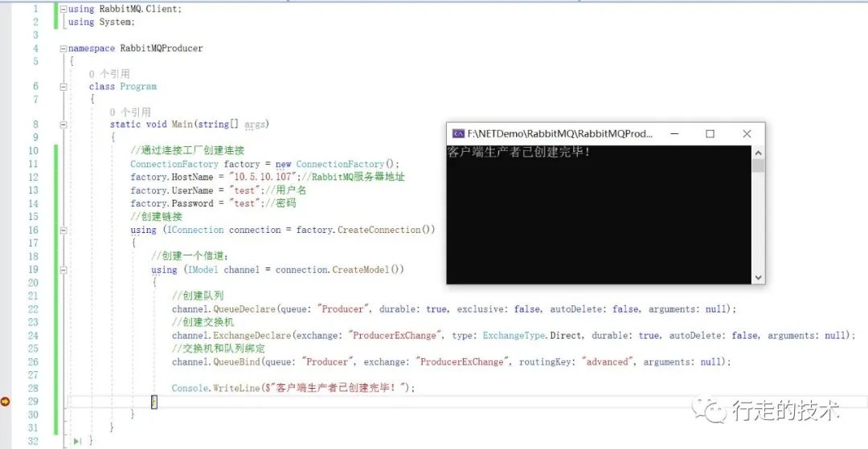Click 'System' in the second using line
Viewport: 868px width, 449px height.
point(115,22)
